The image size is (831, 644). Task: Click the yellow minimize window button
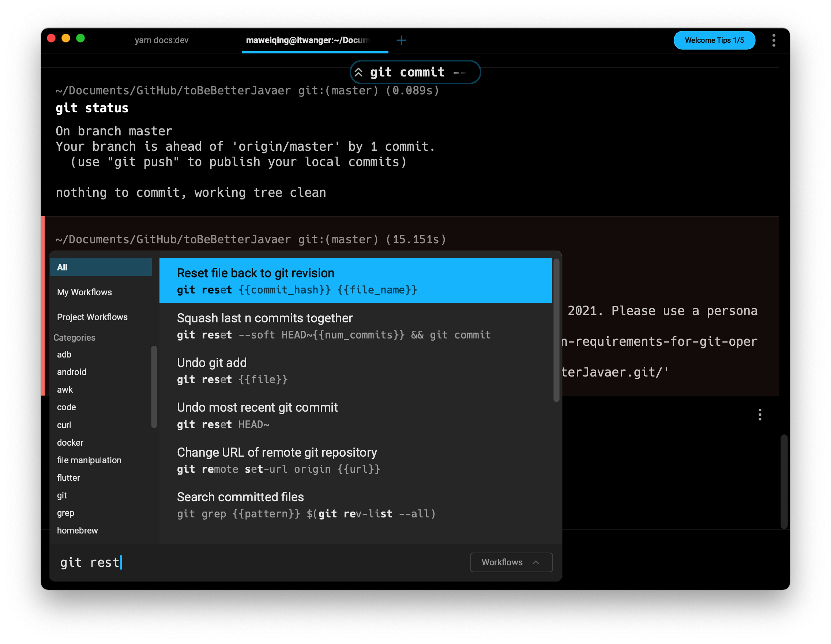66,38
